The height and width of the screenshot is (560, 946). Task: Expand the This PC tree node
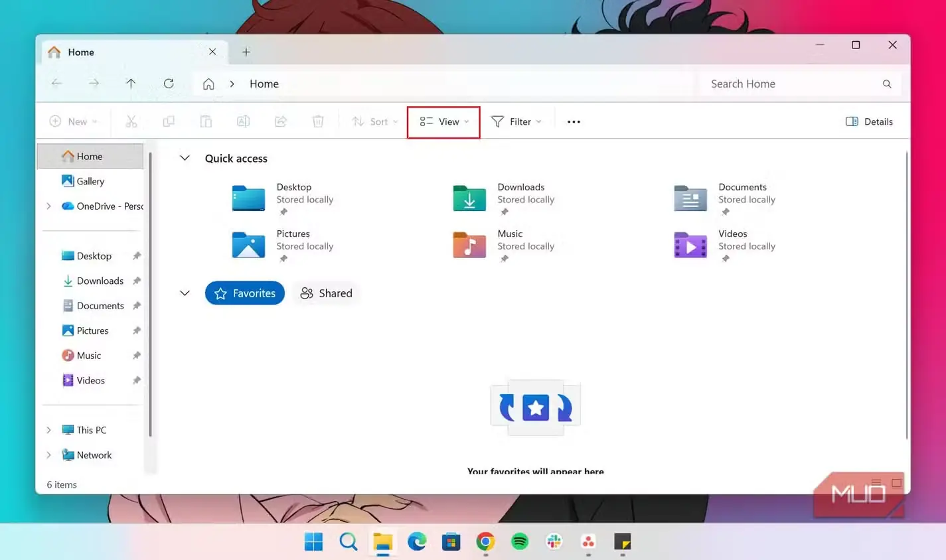point(48,430)
